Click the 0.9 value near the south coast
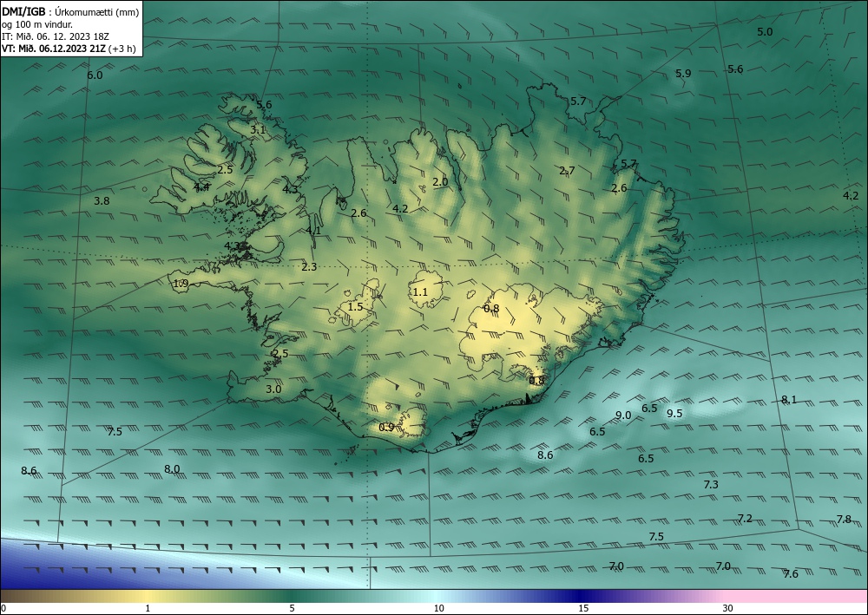The image size is (868, 615). point(386,427)
